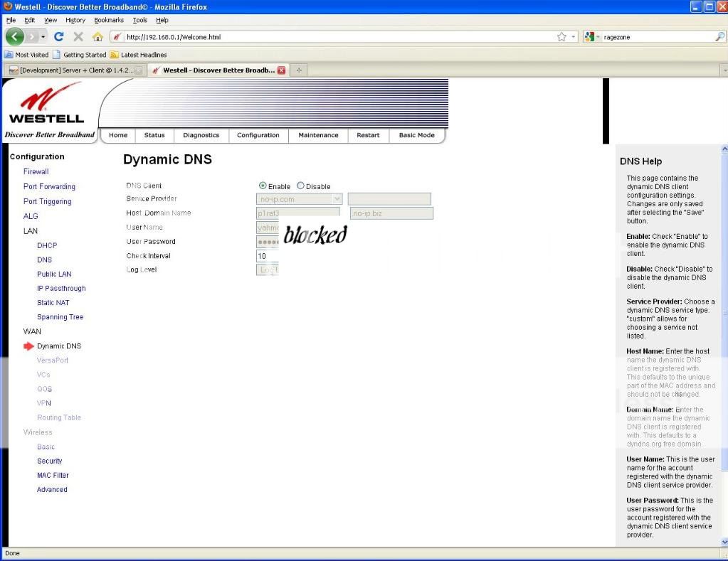Bookmark this page with the star icon
Viewport: 728px width, 561px height.
tap(561, 37)
